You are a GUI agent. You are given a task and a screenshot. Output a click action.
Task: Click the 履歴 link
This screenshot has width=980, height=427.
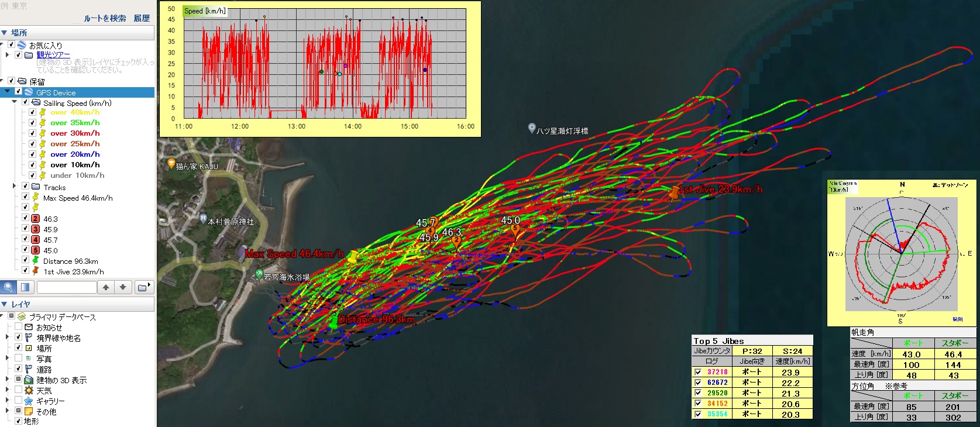(142, 18)
